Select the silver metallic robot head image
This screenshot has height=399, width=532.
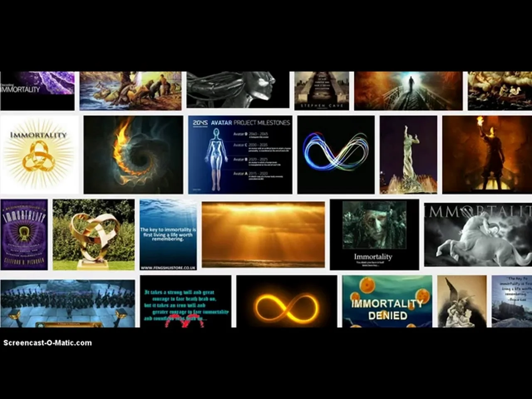pyautogui.click(x=238, y=90)
